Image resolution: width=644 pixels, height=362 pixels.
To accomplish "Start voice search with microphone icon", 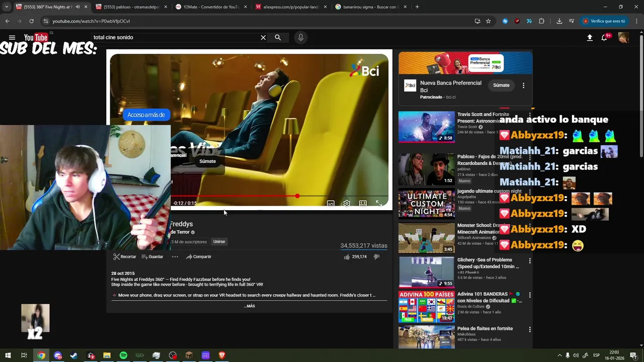I will (301, 38).
